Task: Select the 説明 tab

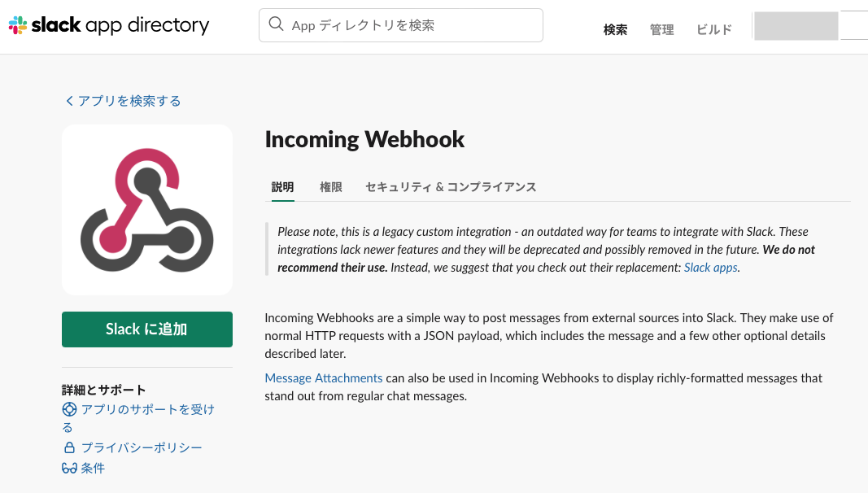Action: pos(282,187)
